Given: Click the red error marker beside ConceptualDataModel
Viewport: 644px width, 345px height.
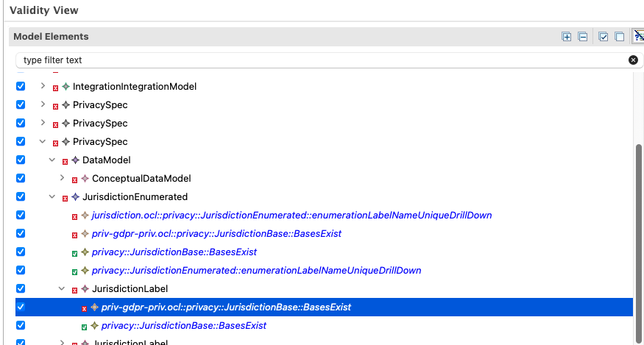Looking at the screenshot, I should click(x=75, y=180).
